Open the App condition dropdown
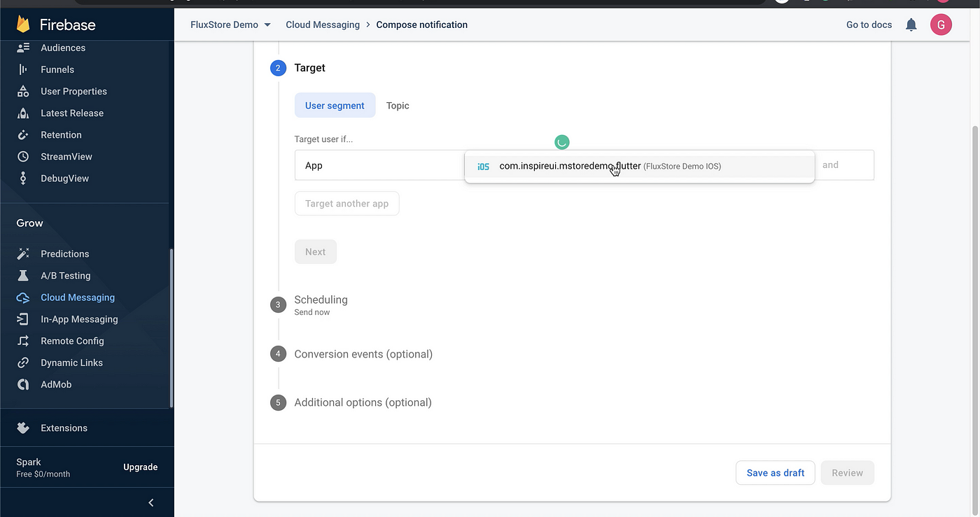This screenshot has width=980, height=517. click(x=379, y=165)
